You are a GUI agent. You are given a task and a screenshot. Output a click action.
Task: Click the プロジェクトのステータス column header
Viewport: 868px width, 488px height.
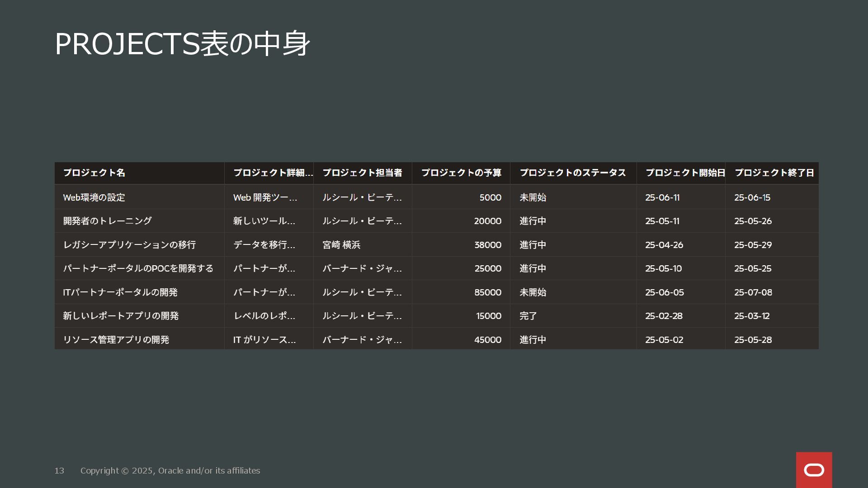(572, 173)
